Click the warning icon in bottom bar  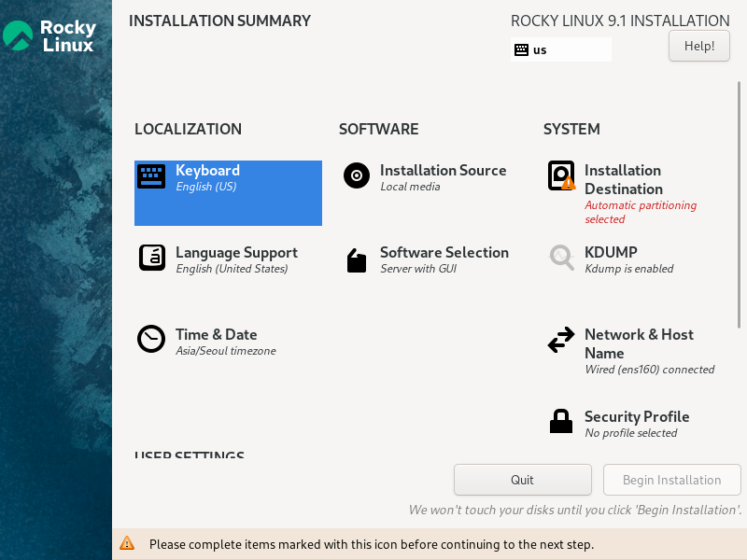127,543
